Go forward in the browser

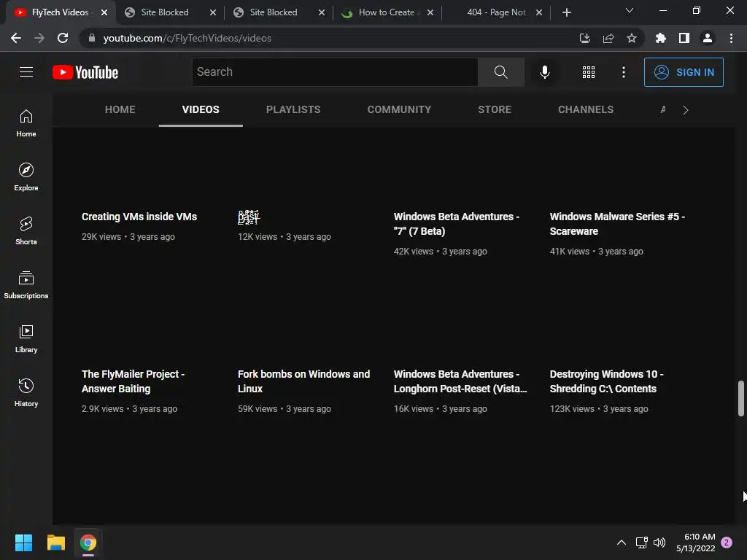(39, 38)
